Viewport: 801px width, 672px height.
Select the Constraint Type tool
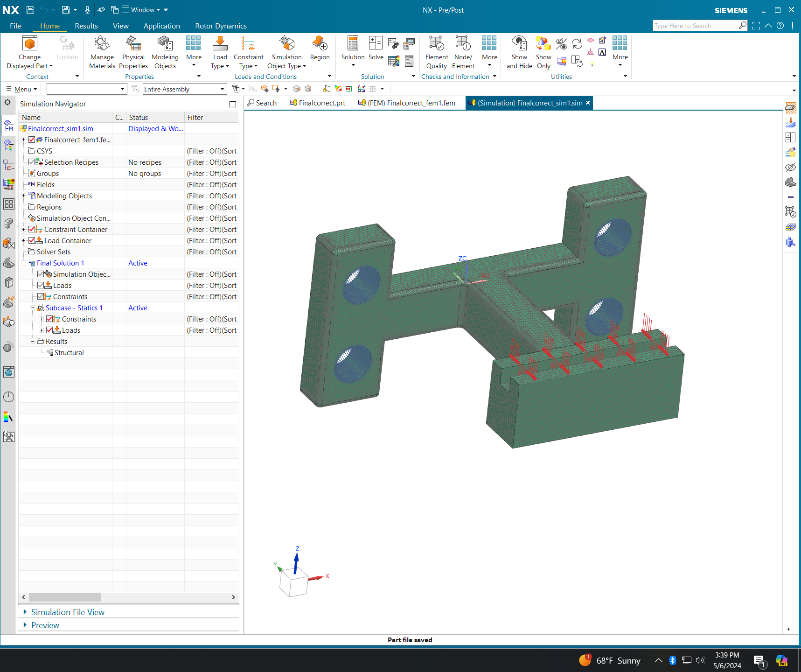(248, 51)
